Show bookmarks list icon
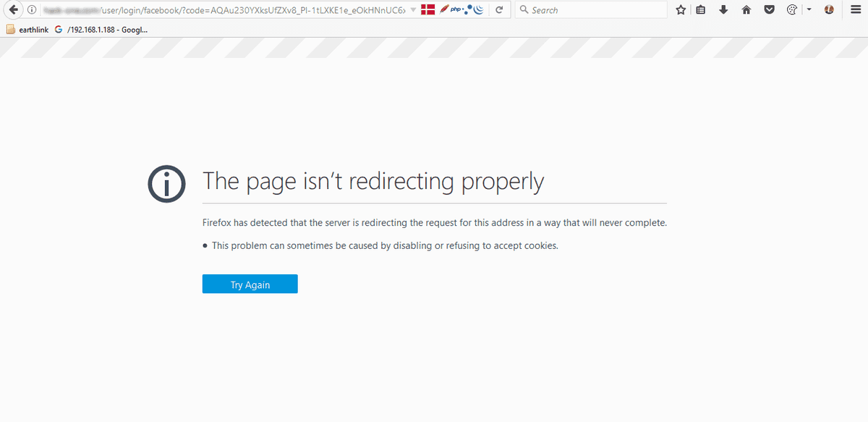This screenshot has width=868, height=422. (701, 10)
